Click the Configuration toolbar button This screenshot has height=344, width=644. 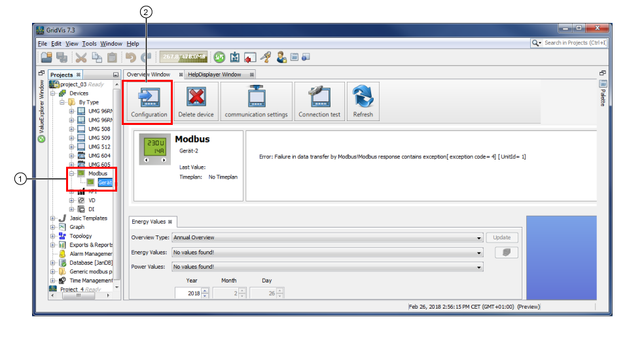point(149,101)
